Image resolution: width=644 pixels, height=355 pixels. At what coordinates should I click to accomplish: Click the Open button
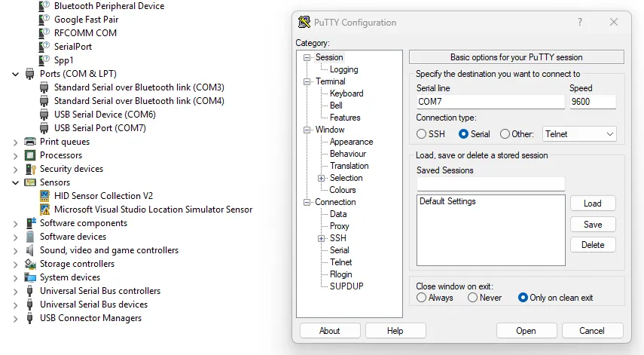526,331
